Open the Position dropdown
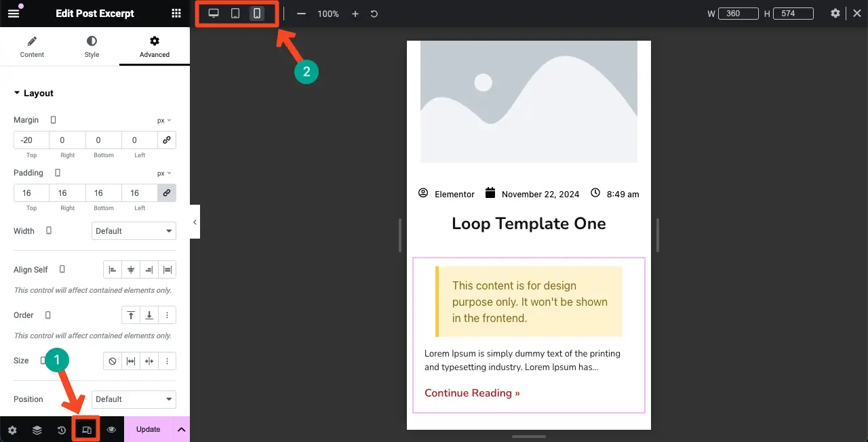This screenshot has height=442, width=868. coord(134,399)
